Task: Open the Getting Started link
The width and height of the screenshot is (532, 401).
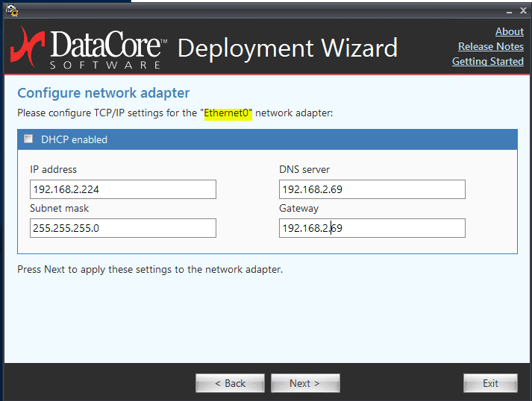Action: [487, 61]
